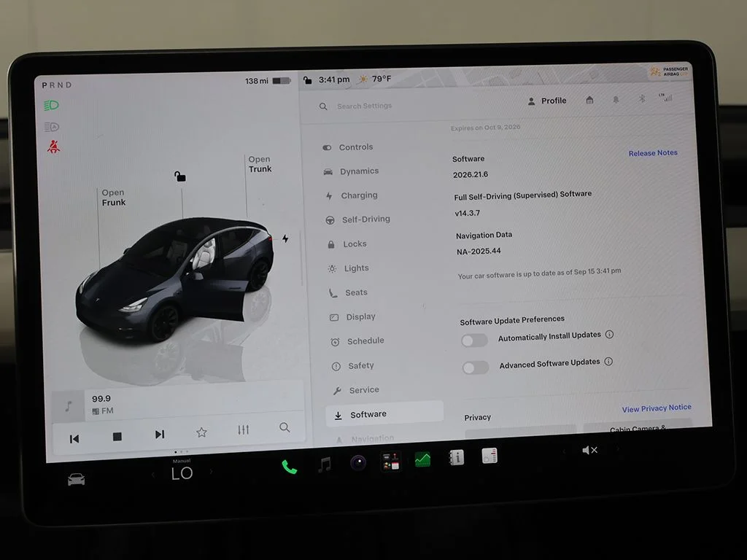Open the release notes notepad app in dock
The image size is (747, 560).
click(x=489, y=456)
